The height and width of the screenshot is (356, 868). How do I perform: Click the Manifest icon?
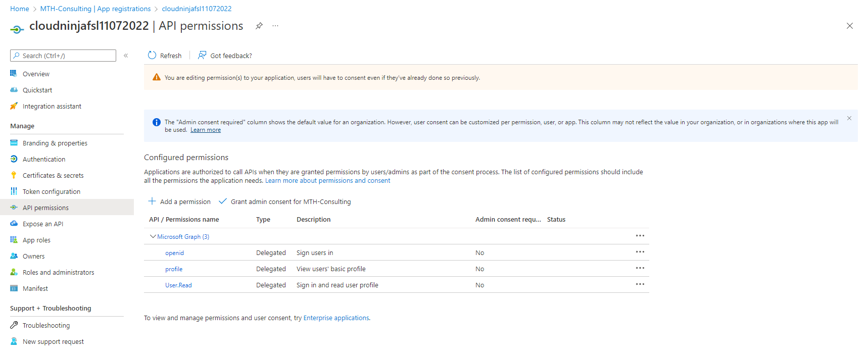coord(14,288)
